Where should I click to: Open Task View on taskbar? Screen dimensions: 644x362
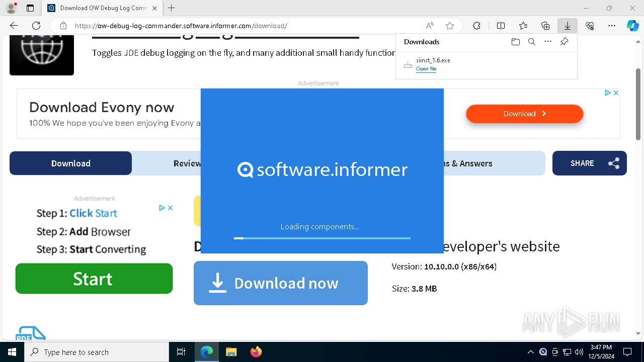[x=181, y=352]
